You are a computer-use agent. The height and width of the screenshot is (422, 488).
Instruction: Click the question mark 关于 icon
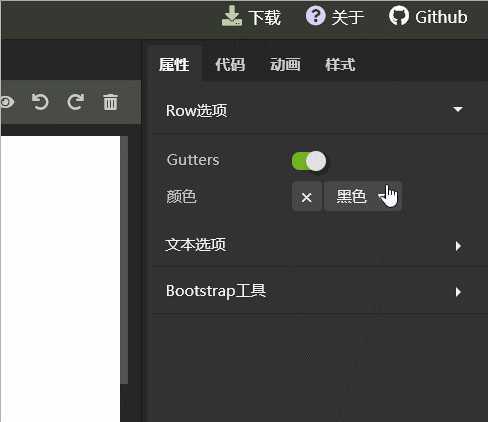pos(315,16)
